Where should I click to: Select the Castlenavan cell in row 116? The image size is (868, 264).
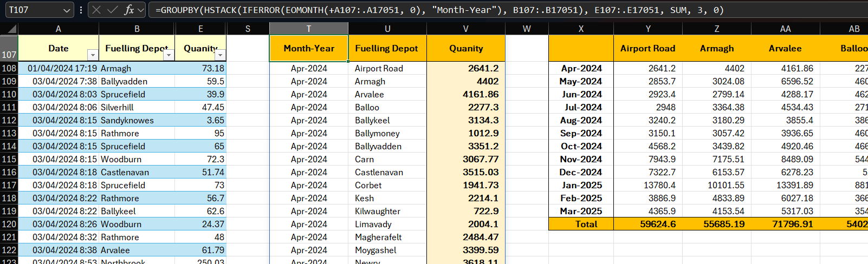pos(137,172)
